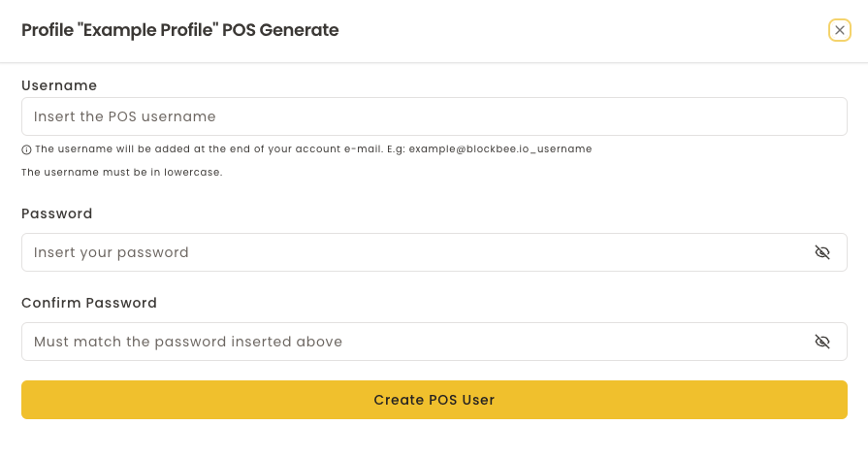Click the example@blockbee.io_username sample text

click(x=499, y=149)
